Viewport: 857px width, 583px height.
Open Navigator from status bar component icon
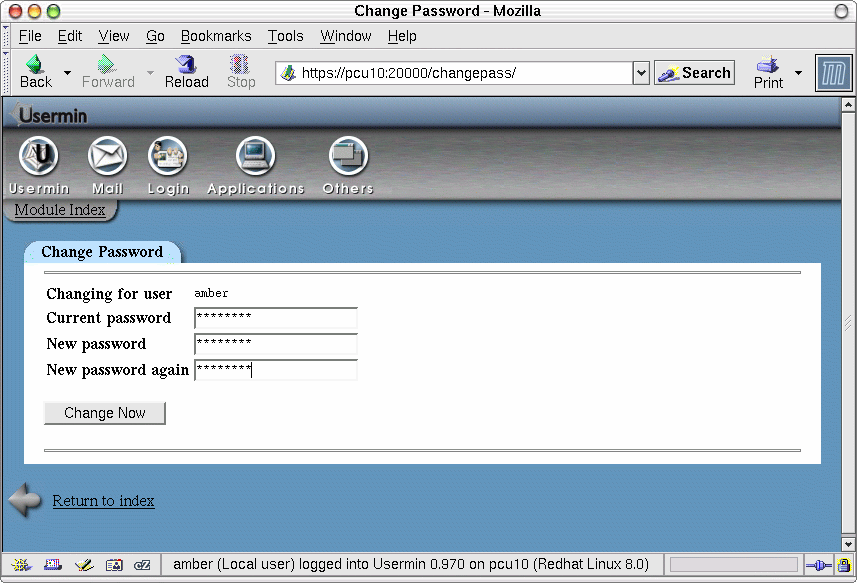(x=21, y=565)
